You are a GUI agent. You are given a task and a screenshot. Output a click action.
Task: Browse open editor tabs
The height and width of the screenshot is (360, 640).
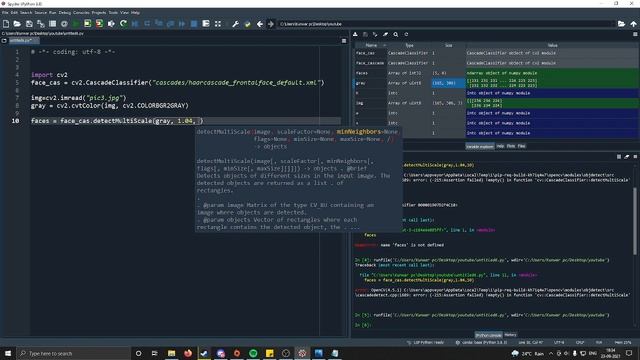[4, 41]
